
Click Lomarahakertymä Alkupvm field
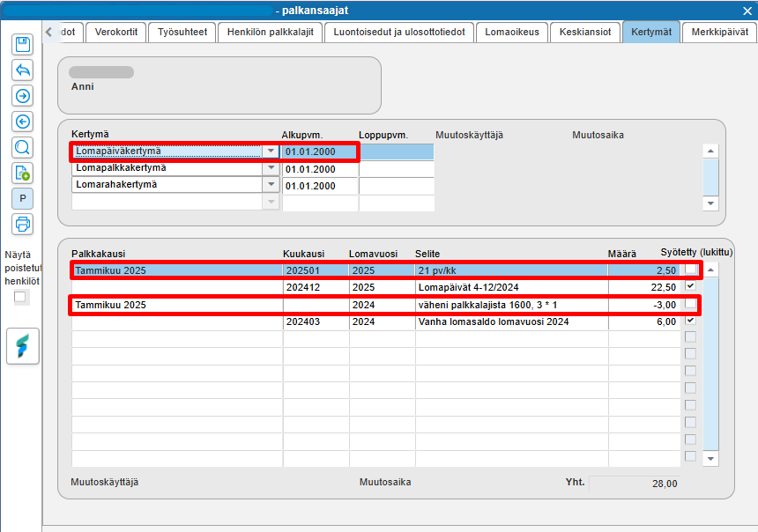coord(320,186)
